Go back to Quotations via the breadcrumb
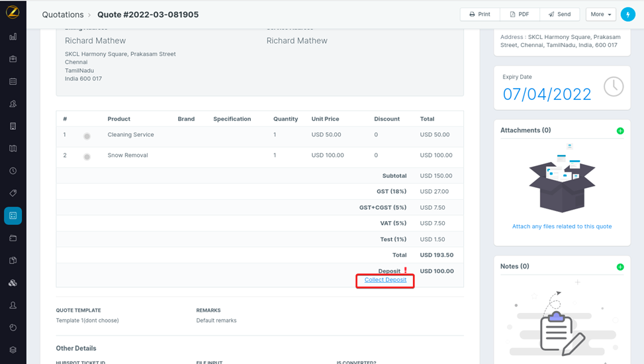644x364 pixels. point(63,15)
